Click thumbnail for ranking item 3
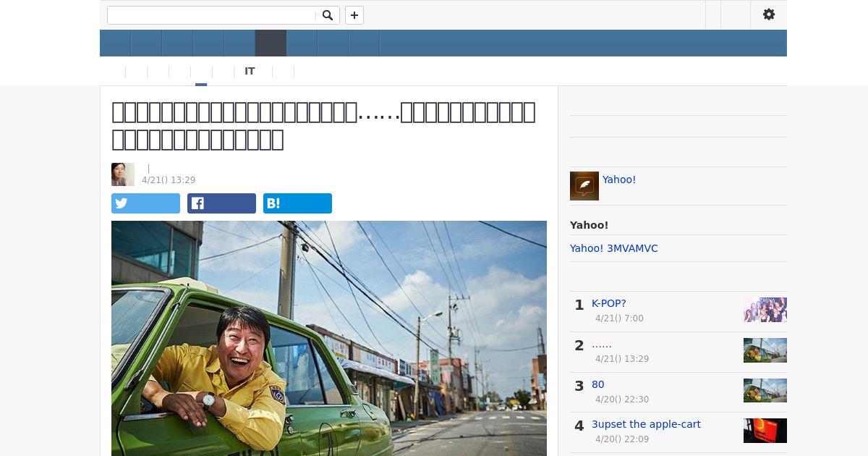This screenshot has height=456, width=868. 765,391
